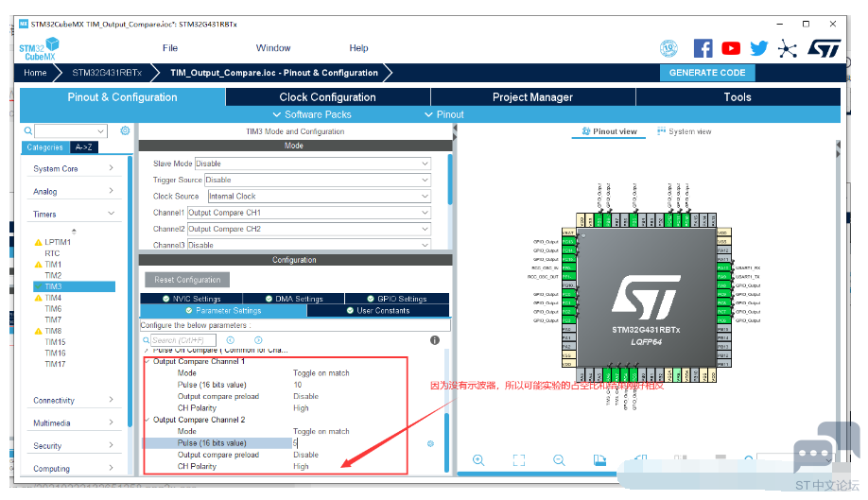Image resolution: width=868 pixels, height=500 pixels.
Task: Open Clock Source dropdown
Action: pyautogui.click(x=319, y=197)
